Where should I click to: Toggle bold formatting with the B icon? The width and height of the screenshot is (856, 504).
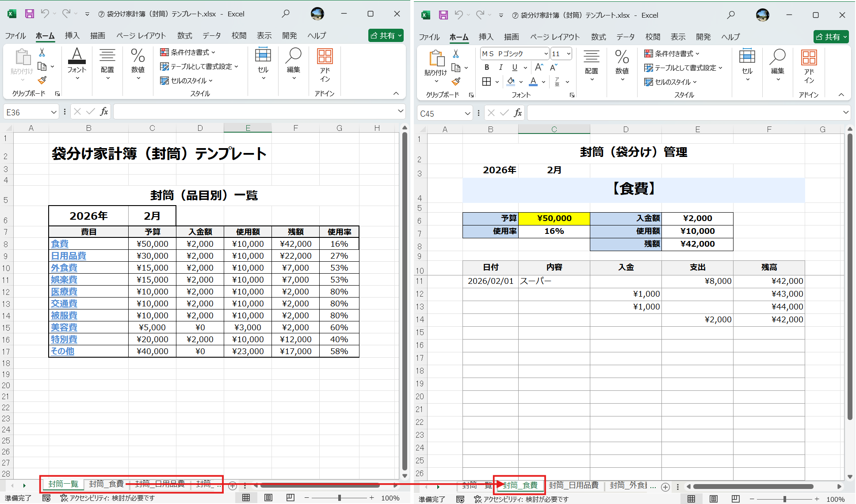[x=486, y=67]
